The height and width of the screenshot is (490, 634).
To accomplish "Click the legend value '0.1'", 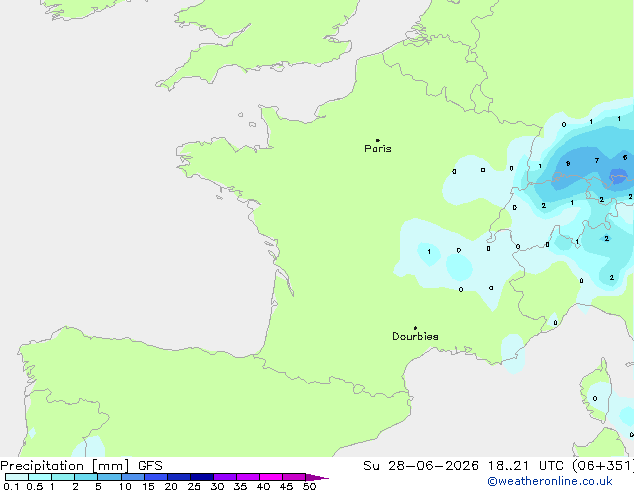I will click(x=11, y=486).
